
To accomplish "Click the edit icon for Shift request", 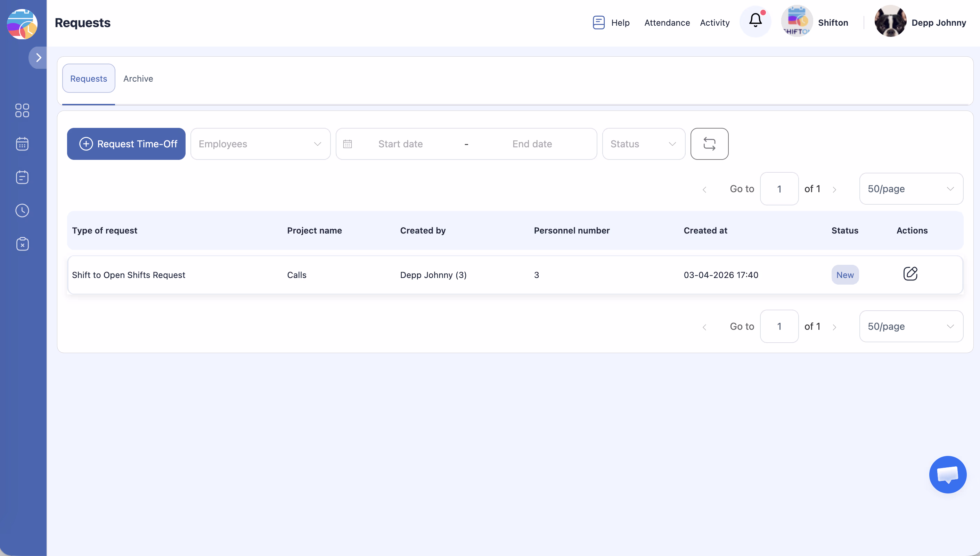I will tap(910, 274).
